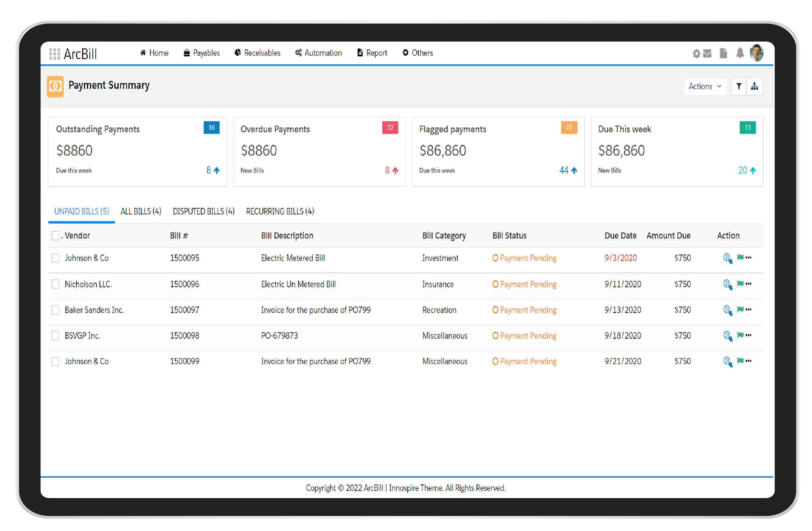Click the blue 16 badge on Outstanding Payments
Viewport: 812px width, 531px height.
click(x=212, y=128)
